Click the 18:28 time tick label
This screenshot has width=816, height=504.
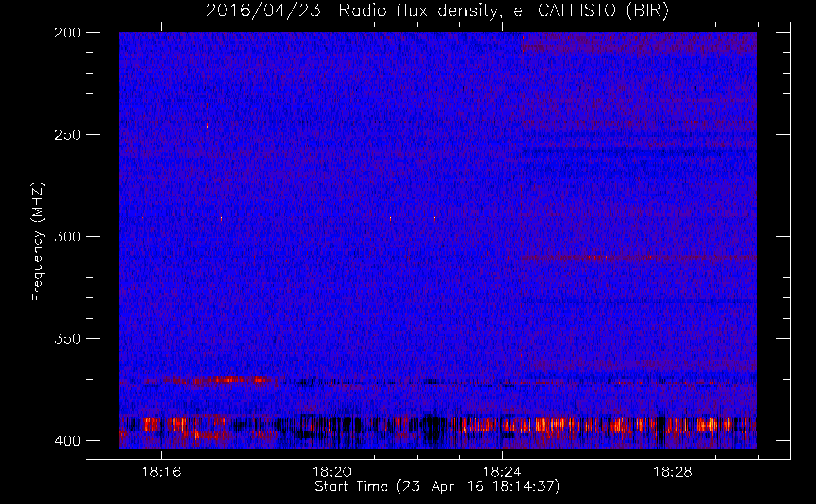tap(673, 472)
